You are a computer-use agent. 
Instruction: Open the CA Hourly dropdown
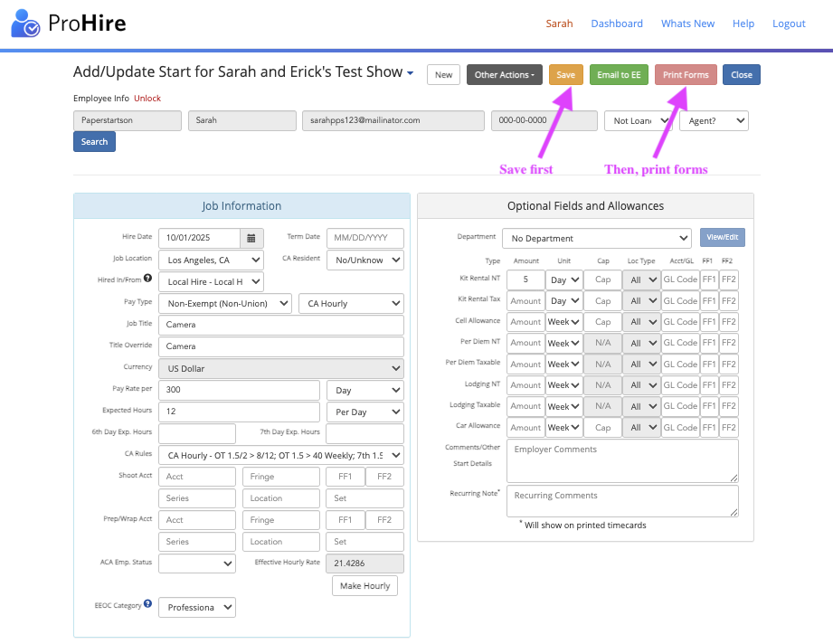coord(351,303)
